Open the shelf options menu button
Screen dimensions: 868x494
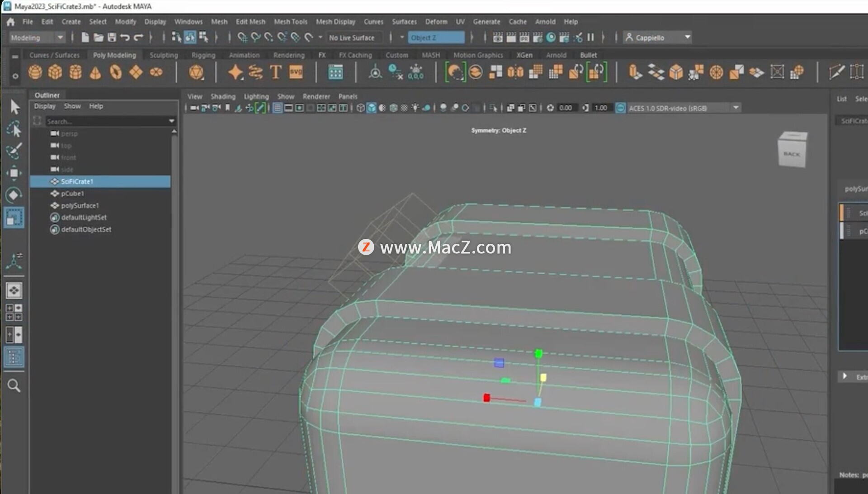(x=15, y=76)
